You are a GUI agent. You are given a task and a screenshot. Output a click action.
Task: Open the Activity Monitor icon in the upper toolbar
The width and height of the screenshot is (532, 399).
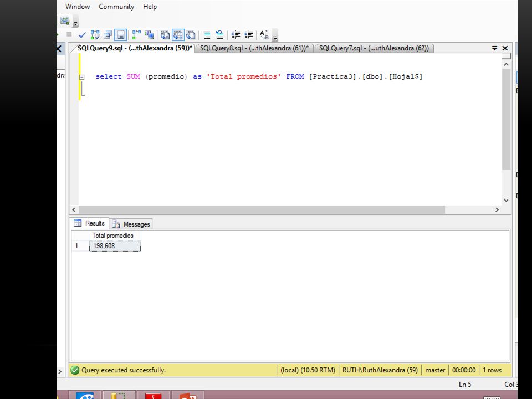[x=65, y=21]
